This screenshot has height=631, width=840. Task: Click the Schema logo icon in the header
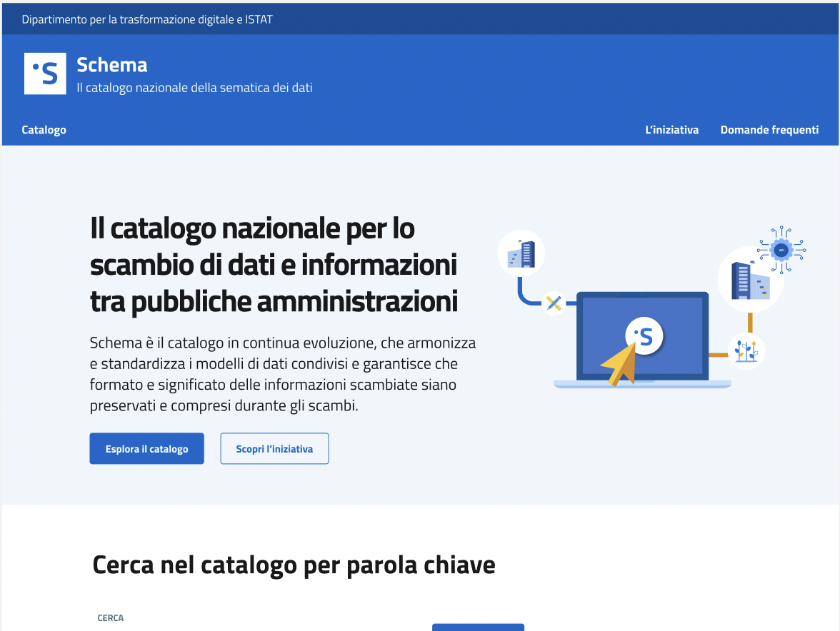[45, 72]
